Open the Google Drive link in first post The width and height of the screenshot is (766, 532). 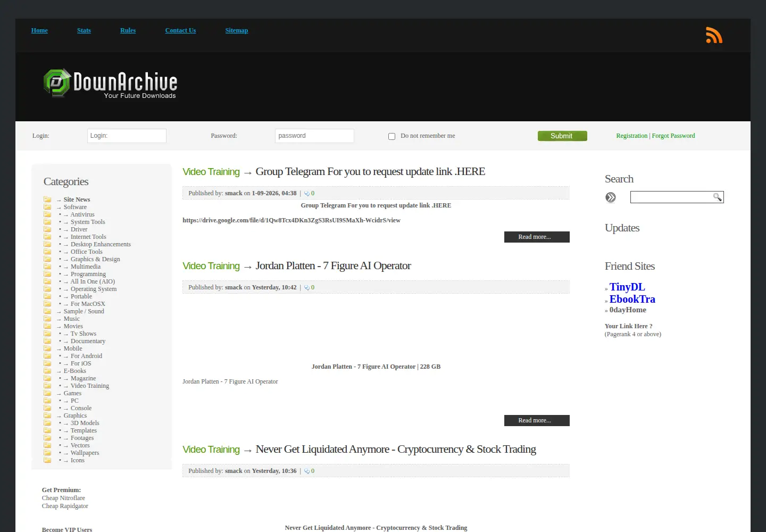tap(292, 220)
